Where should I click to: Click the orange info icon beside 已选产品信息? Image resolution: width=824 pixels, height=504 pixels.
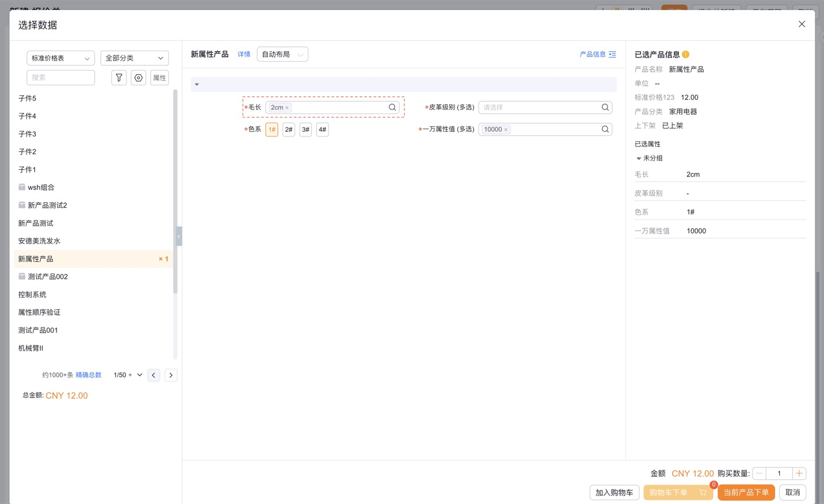(x=686, y=55)
